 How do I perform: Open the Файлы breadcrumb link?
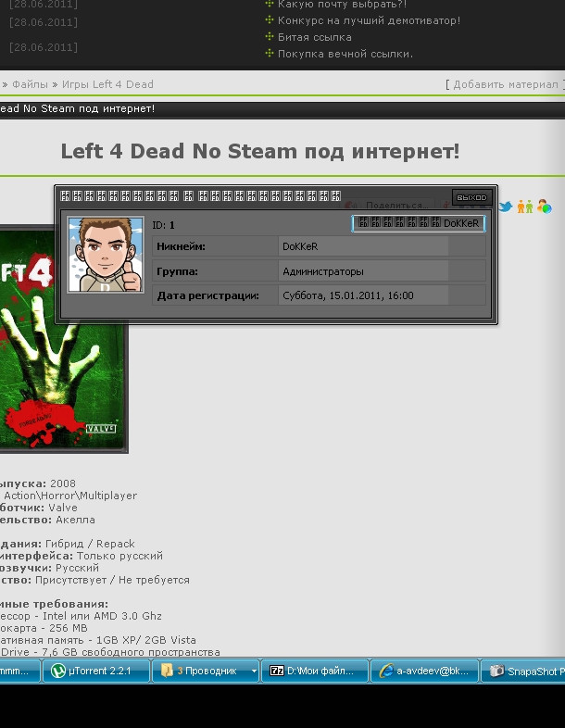[x=30, y=84]
